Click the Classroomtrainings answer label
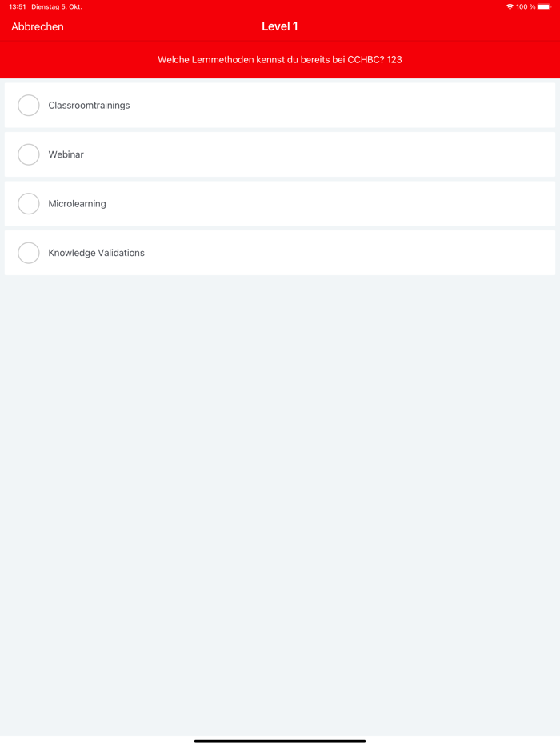Viewport: 560px width, 747px height. coord(89,106)
